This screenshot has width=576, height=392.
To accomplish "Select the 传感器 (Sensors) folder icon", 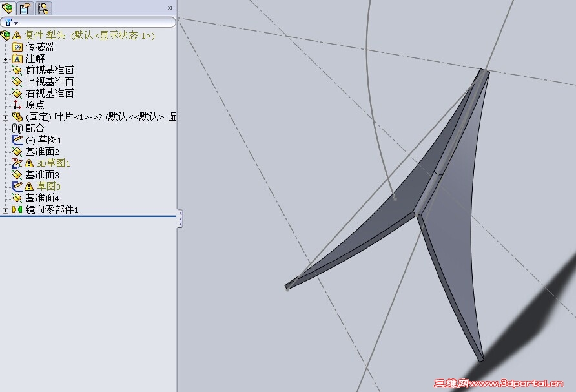I will click(x=17, y=48).
